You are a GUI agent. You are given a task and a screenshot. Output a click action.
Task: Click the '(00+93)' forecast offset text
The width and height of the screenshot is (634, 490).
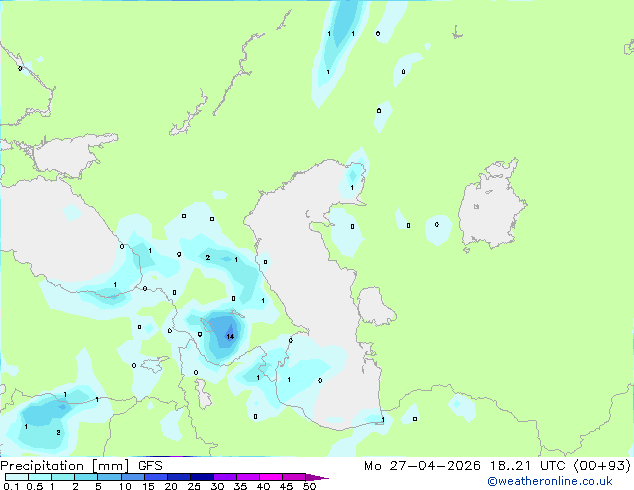(602, 466)
